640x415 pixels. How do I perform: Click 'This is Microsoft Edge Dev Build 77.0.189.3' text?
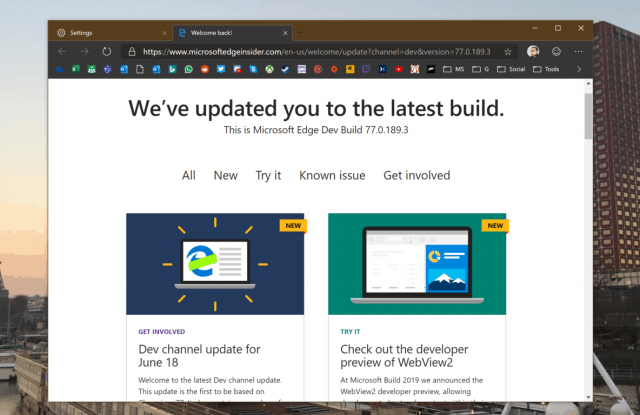click(x=316, y=130)
